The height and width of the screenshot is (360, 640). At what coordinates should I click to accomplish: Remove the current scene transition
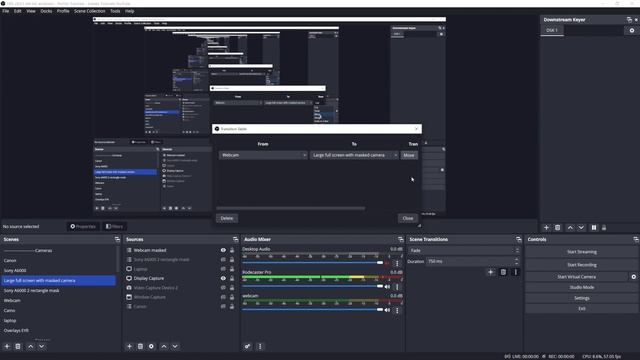point(503,272)
